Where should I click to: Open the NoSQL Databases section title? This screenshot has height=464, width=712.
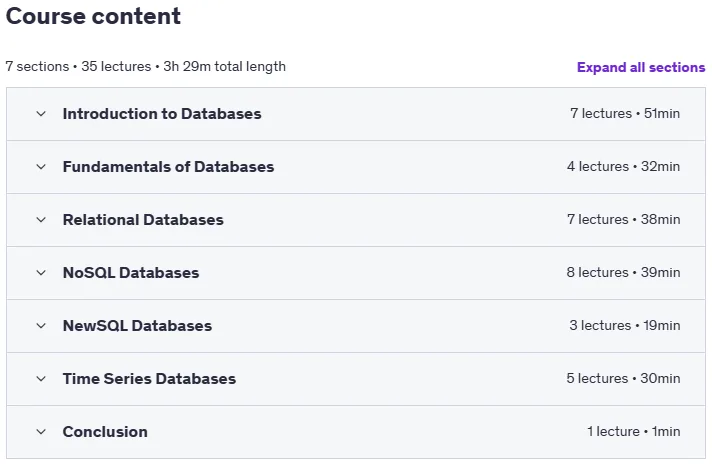click(x=131, y=273)
